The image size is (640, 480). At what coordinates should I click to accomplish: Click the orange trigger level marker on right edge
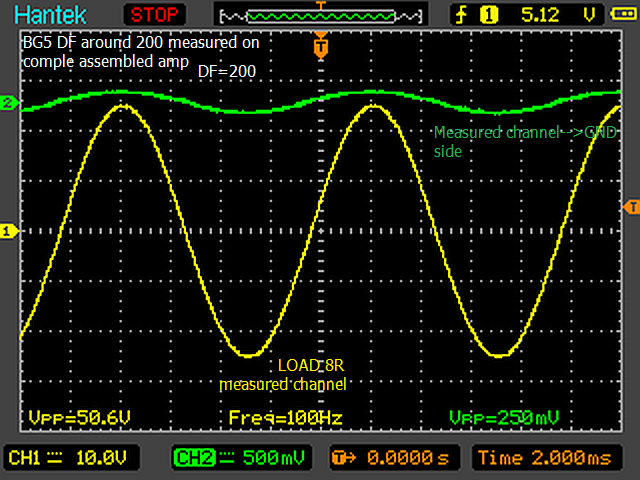pyautogui.click(x=631, y=207)
